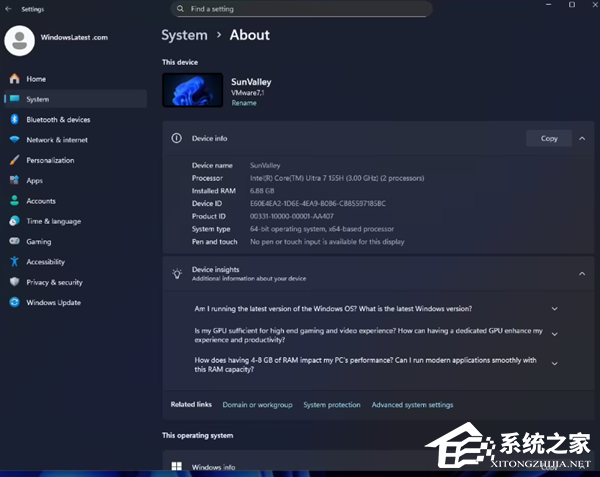Expand the latest Windows version question
Screen dimensions: 600x477
(554, 309)
